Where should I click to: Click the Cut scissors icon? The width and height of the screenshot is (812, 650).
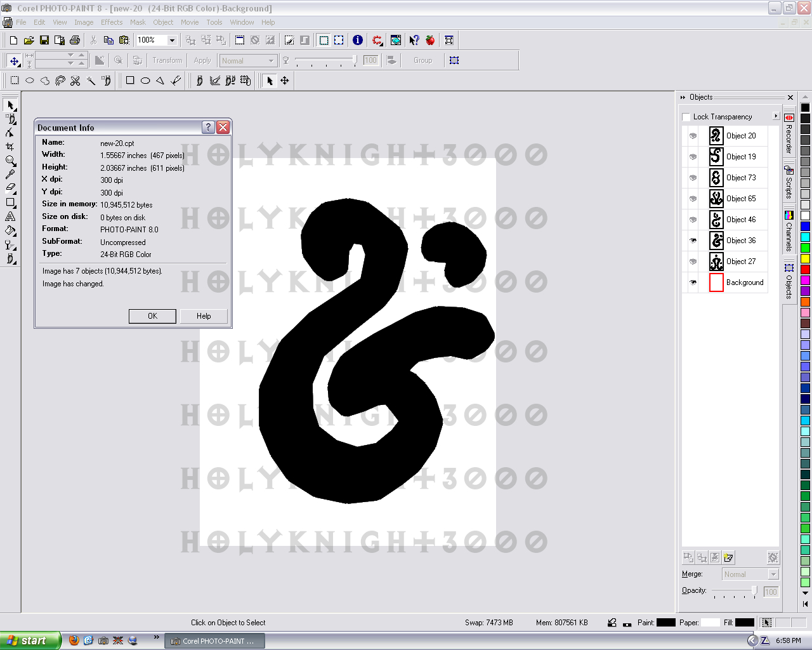click(93, 40)
